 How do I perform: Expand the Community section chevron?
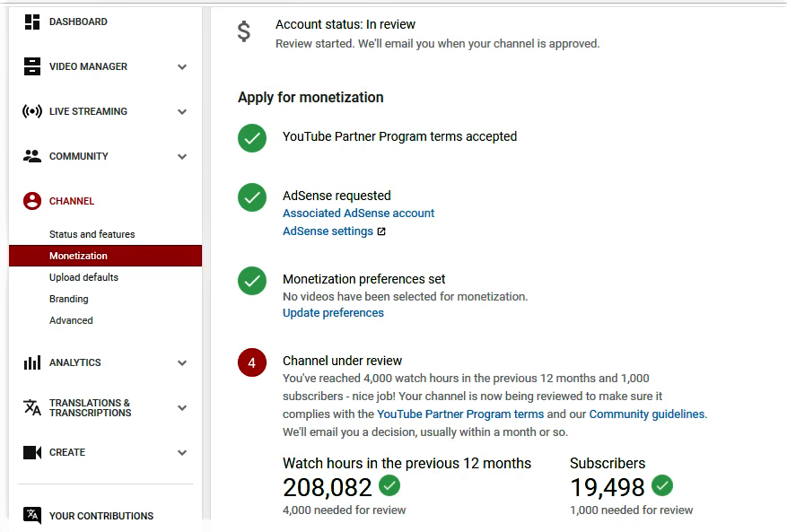[x=182, y=157]
